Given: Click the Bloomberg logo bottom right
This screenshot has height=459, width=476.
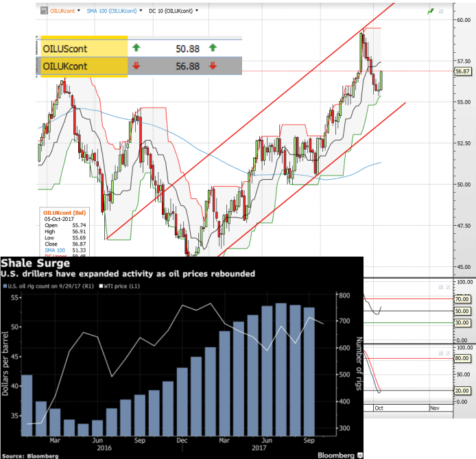Looking at the screenshot, I should (340, 455).
